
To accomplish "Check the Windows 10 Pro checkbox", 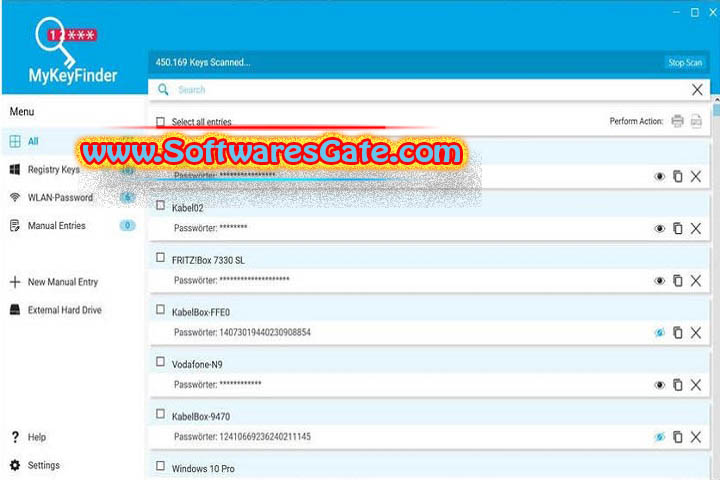I will pos(160,466).
